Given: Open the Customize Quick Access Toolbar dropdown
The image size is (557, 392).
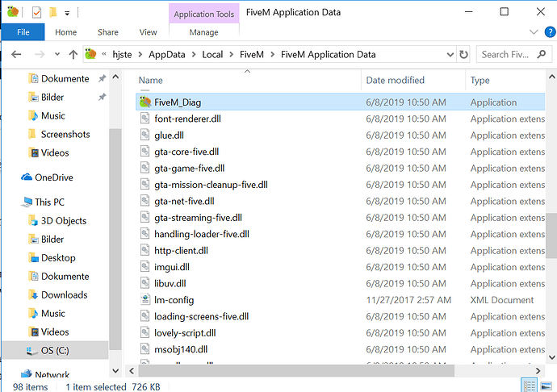Looking at the screenshot, I should pos(67,14).
